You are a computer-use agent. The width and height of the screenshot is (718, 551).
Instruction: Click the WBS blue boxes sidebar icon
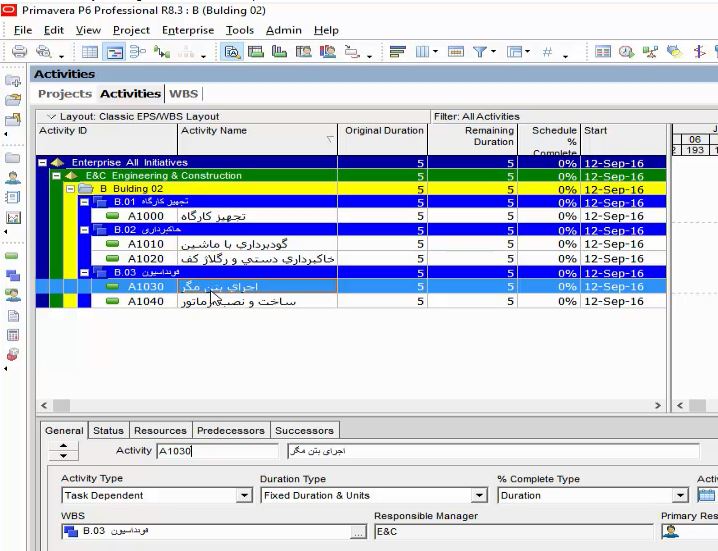(x=13, y=275)
